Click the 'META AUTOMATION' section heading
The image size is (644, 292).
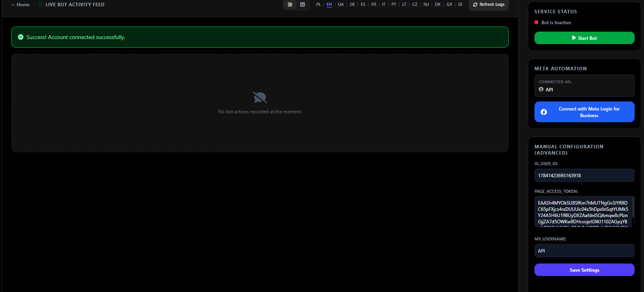561,69
